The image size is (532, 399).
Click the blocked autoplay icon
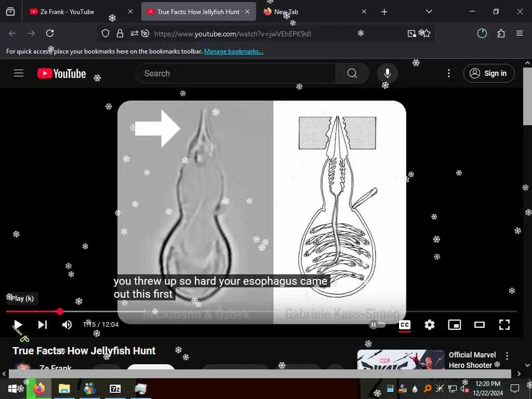pos(145,33)
